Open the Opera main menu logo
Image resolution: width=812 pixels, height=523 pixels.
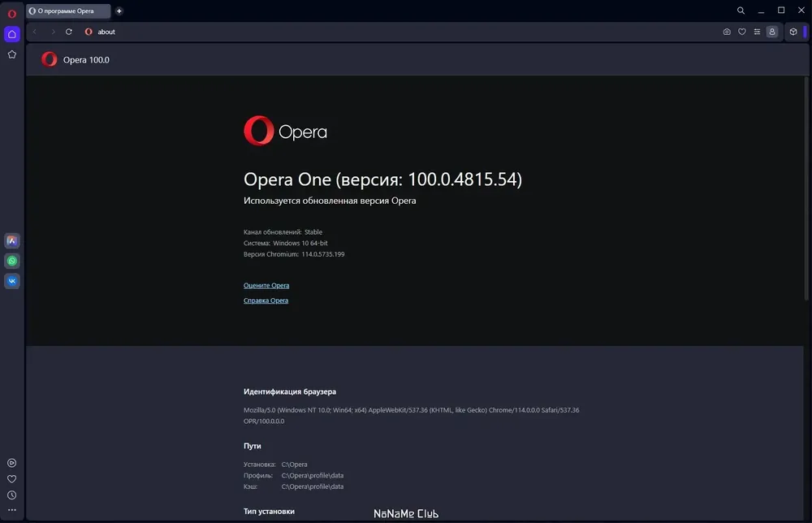(12, 14)
